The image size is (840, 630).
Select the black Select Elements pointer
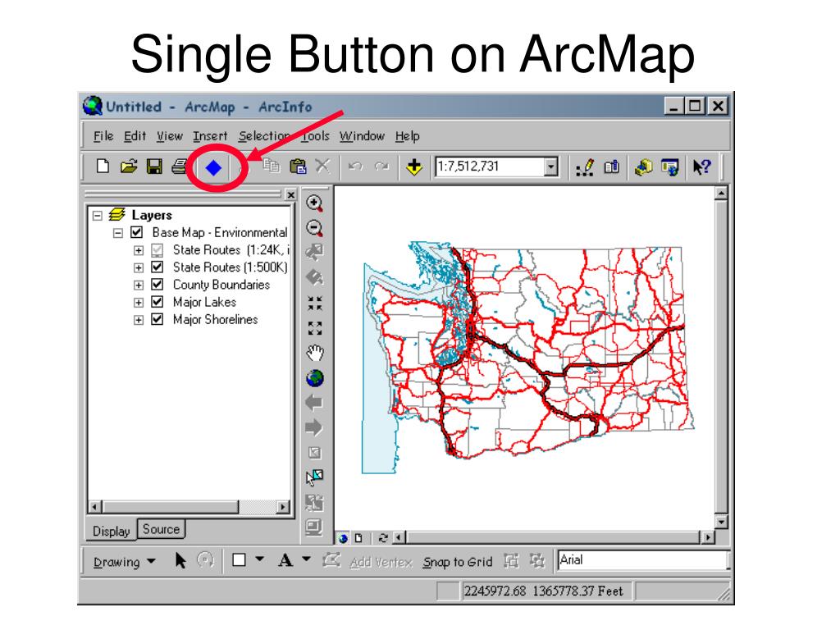pos(180,560)
